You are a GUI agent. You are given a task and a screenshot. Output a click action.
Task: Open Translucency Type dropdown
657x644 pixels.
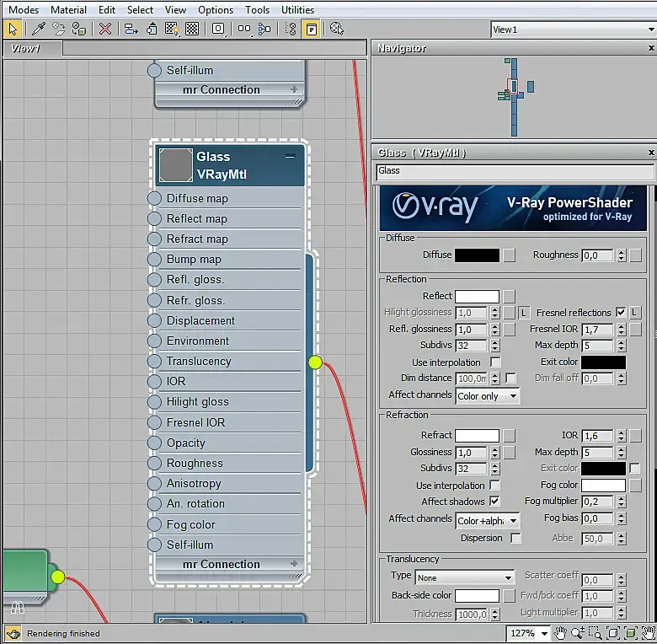click(x=465, y=577)
